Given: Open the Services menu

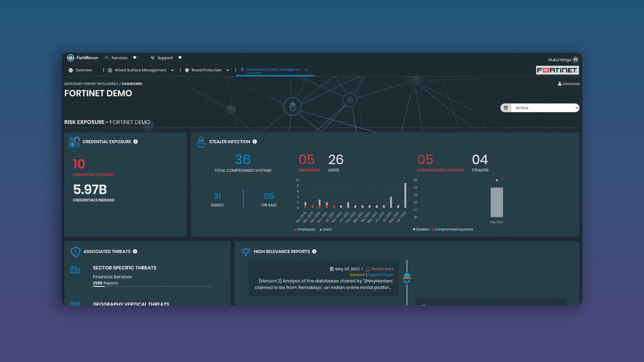Looking at the screenshot, I should click(x=119, y=58).
